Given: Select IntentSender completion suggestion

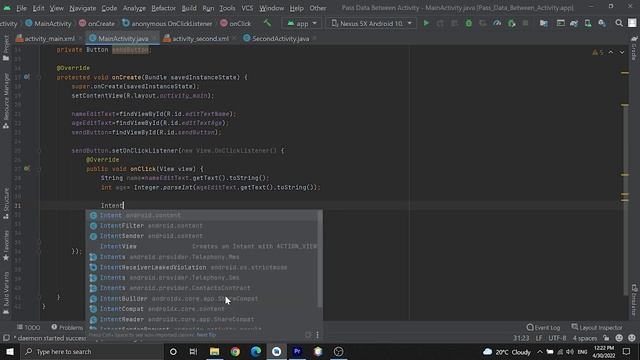Looking at the screenshot, I should [204, 236].
